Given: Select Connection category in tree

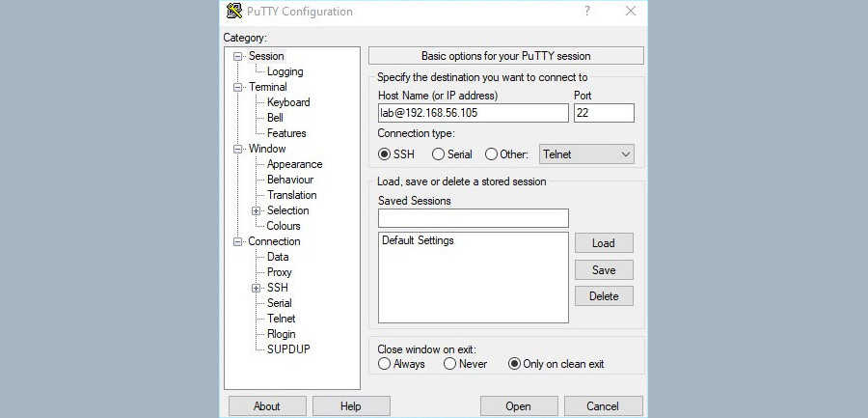Looking at the screenshot, I should [274, 241].
